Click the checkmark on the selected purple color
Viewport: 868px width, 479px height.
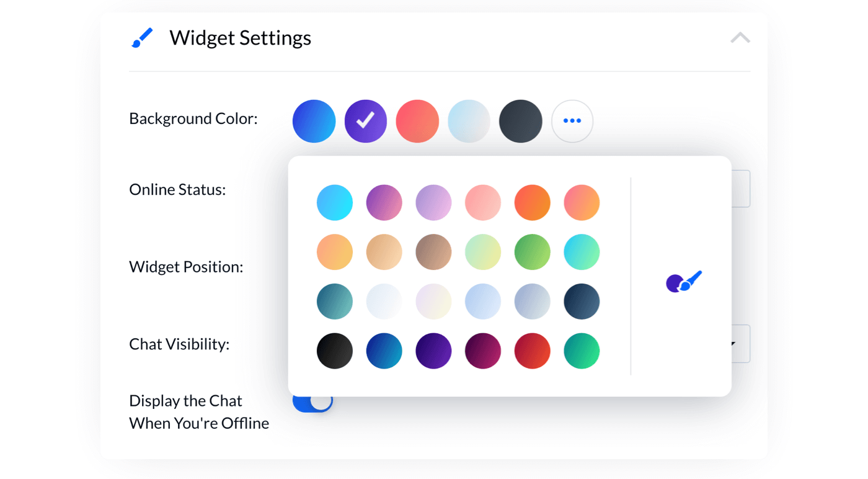coord(365,121)
